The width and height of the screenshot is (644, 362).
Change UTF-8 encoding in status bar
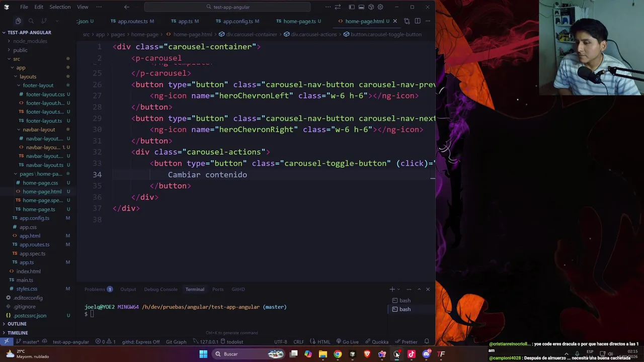(x=281, y=342)
